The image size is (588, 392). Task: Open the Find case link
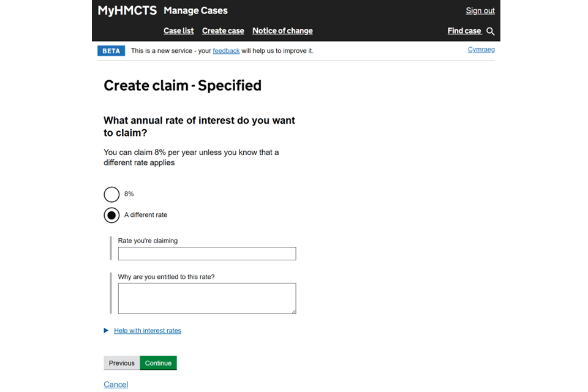click(464, 31)
